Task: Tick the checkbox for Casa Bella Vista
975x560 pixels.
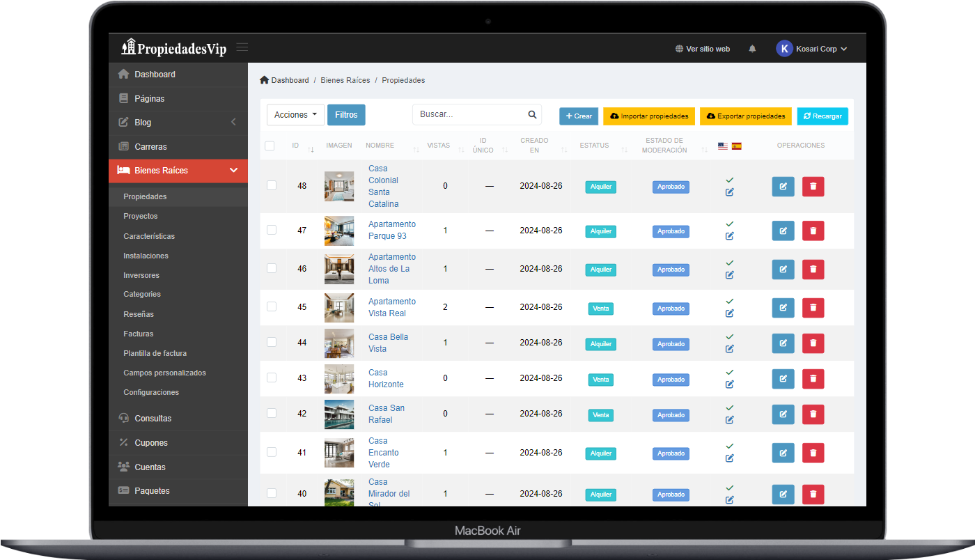Action: (x=272, y=342)
